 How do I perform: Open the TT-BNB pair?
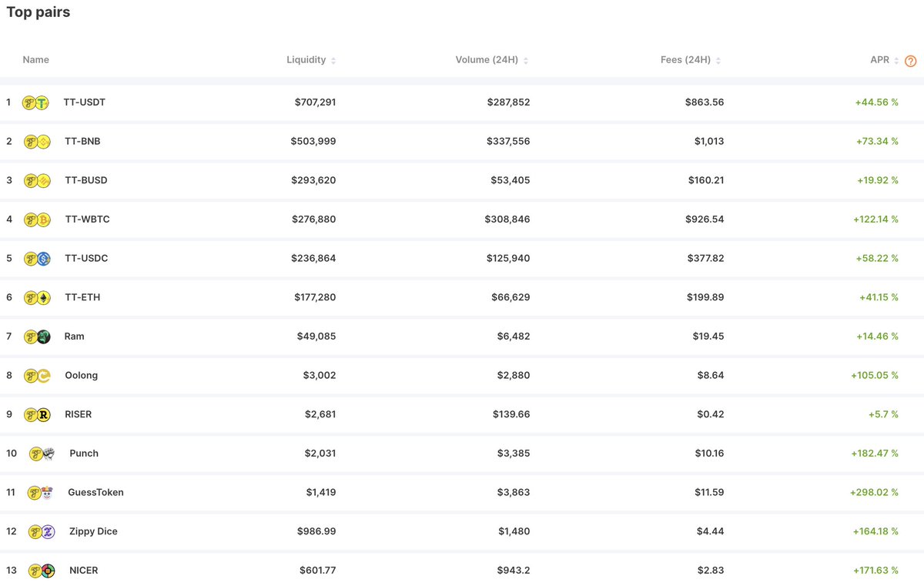click(82, 142)
